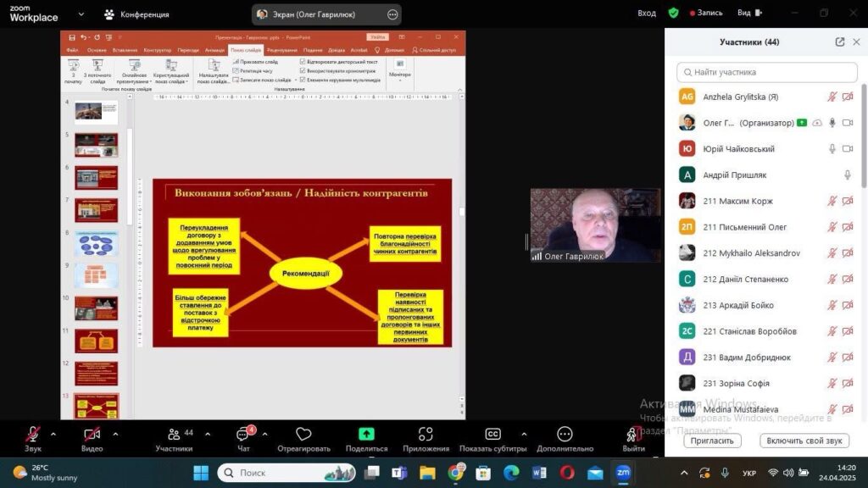Open the Дополнительно more options icon
The height and width of the screenshot is (488, 868).
(x=565, y=434)
